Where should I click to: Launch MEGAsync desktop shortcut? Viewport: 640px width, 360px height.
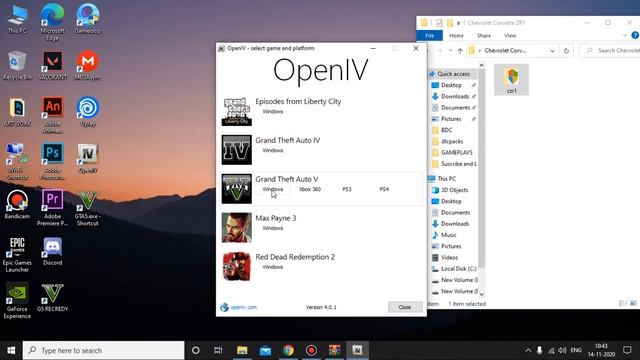pyautogui.click(x=88, y=65)
